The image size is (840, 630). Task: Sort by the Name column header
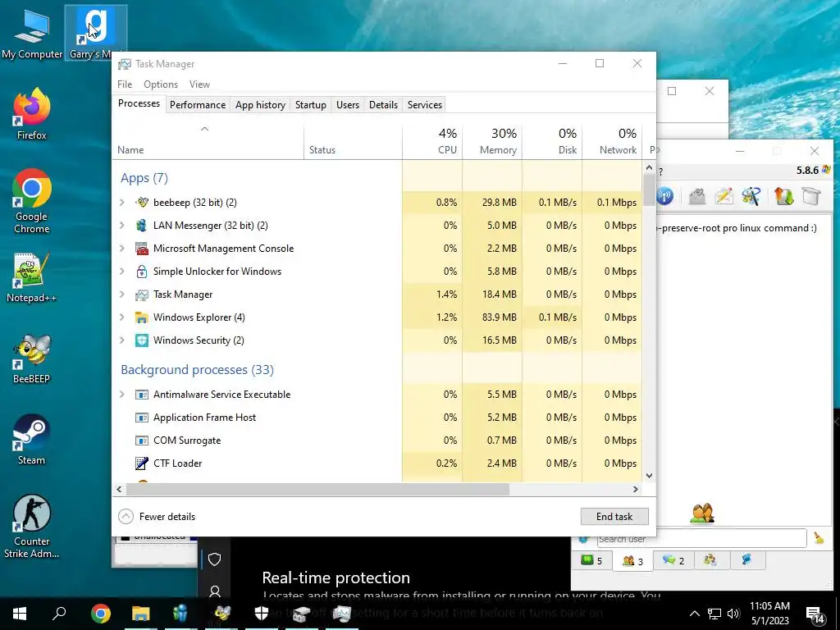point(208,141)
